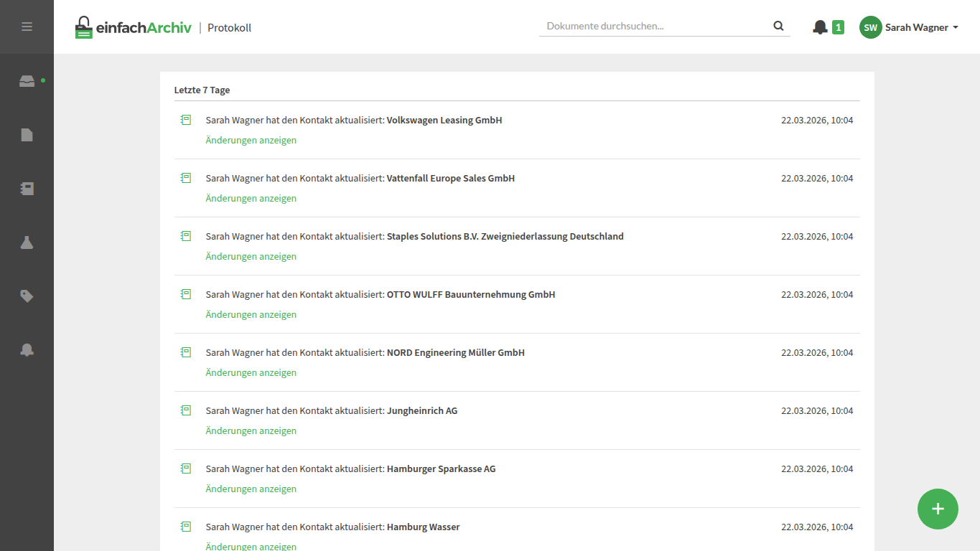Viewport: 980px width, 551px height.
Task: Open the documents page icon in sidebar
Action: pyautogui.click(x=27, y=135)
